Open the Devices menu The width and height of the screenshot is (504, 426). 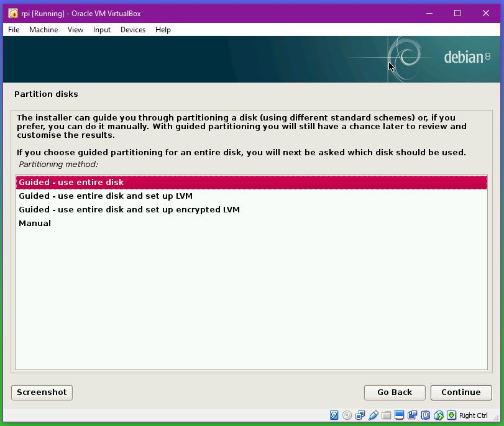click(132, 30)
